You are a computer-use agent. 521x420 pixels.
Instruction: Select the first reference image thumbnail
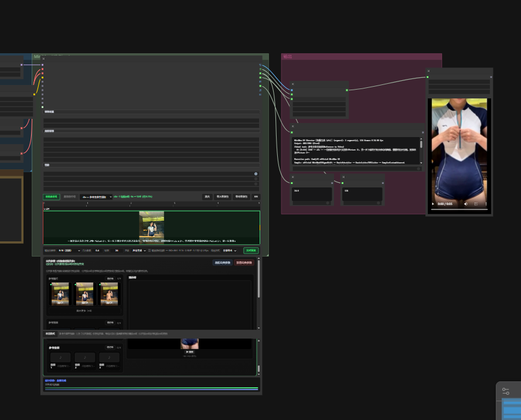pos(60,294)
